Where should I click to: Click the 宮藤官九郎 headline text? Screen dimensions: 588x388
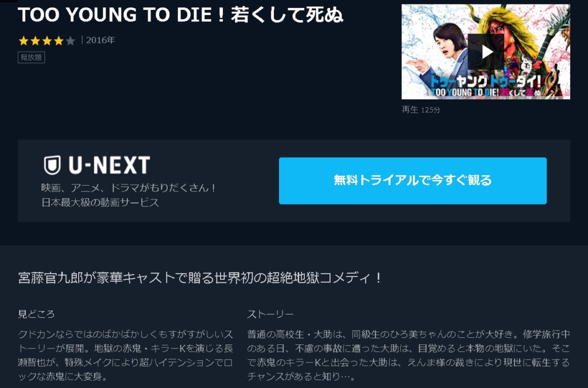coord(199,278)
